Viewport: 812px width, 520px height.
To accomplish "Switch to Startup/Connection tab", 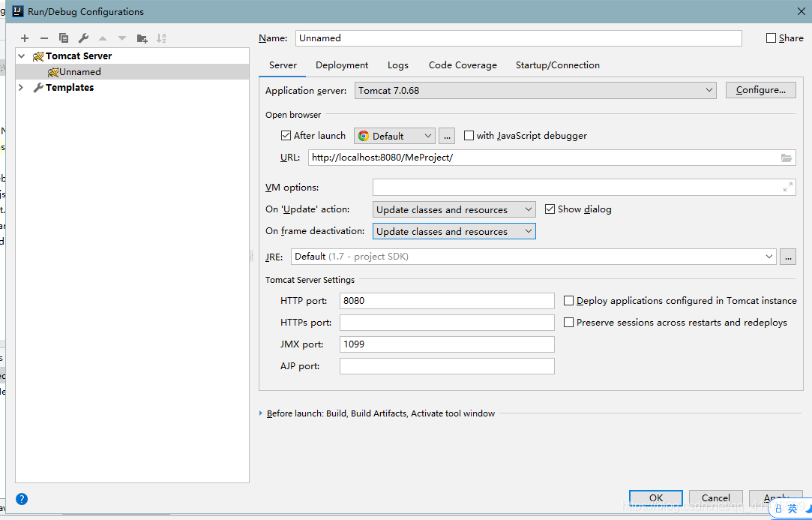I will pyautogui.click(x=557, y=65).
